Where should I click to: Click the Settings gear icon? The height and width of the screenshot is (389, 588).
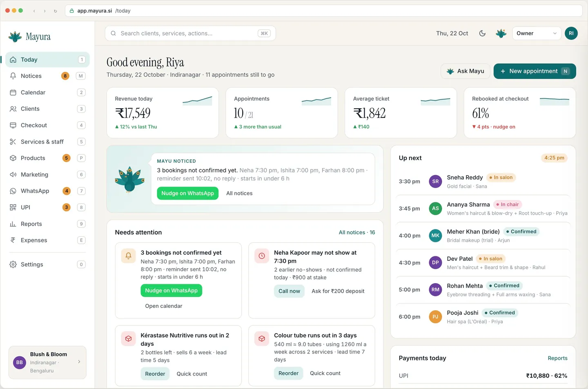coord(13,265)
